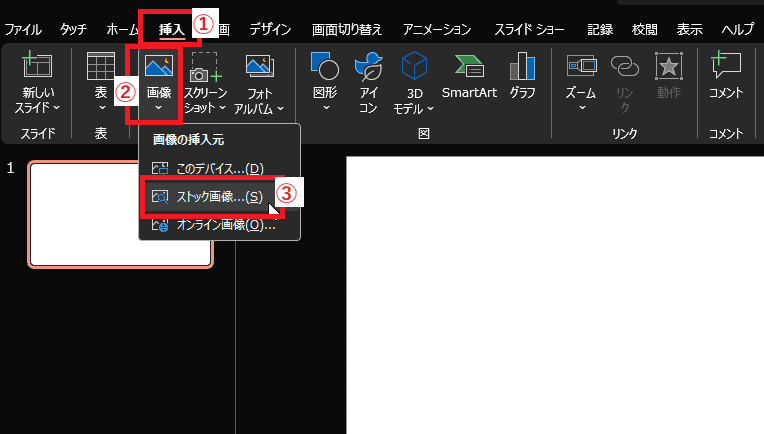Image resolution: width=764 pixels, height=434 pixels.
Task: Expand the Image (画像) dropdown arrow
Action: [158, 108]
